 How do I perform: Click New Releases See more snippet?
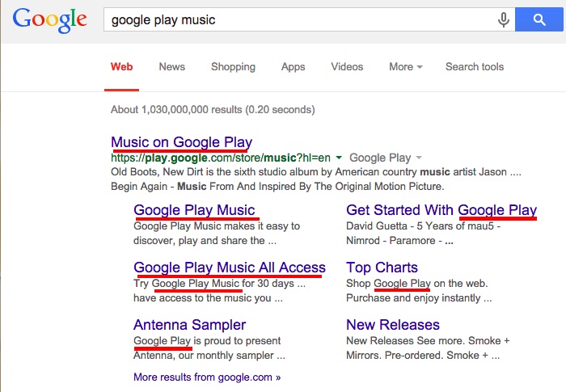coord(428,348)
